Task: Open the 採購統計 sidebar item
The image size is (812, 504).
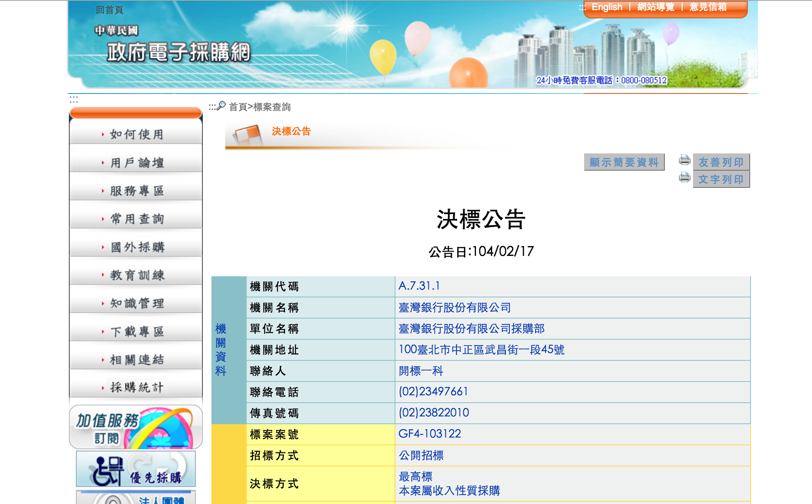Action: click(x=136, y=387)
